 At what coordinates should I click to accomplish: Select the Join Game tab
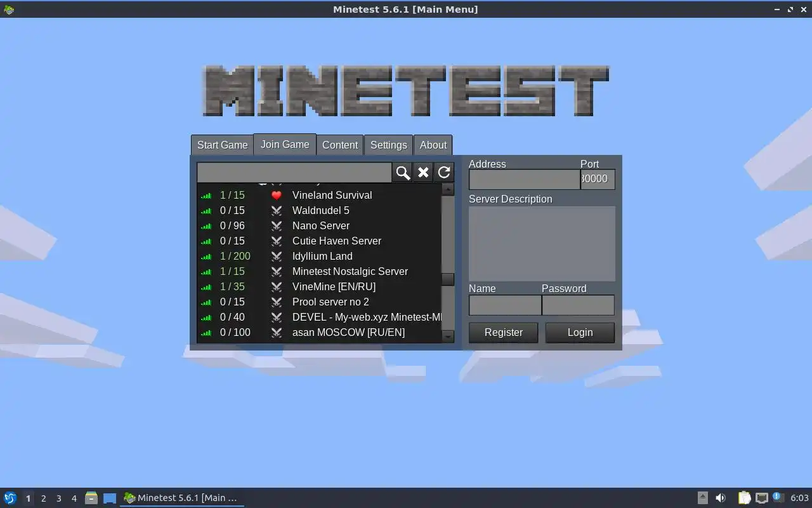point(285,144)
